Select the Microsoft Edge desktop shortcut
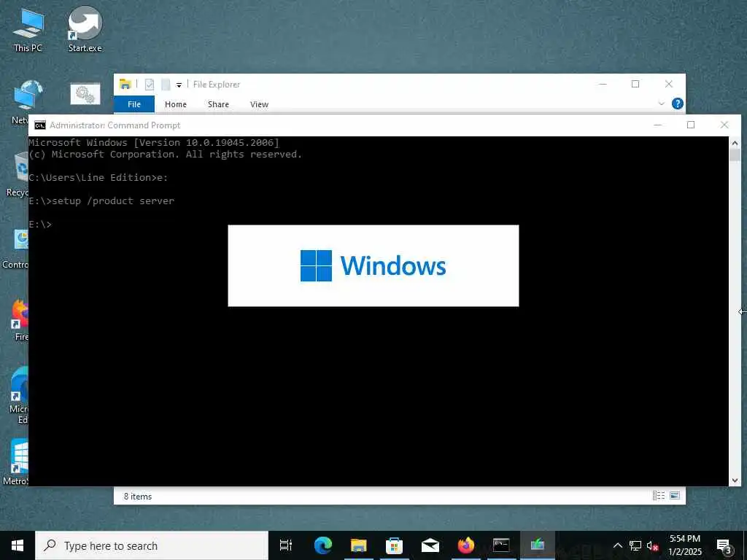This screenshot has width=747, height=560. pyautogui.click(x=19, y=394)
